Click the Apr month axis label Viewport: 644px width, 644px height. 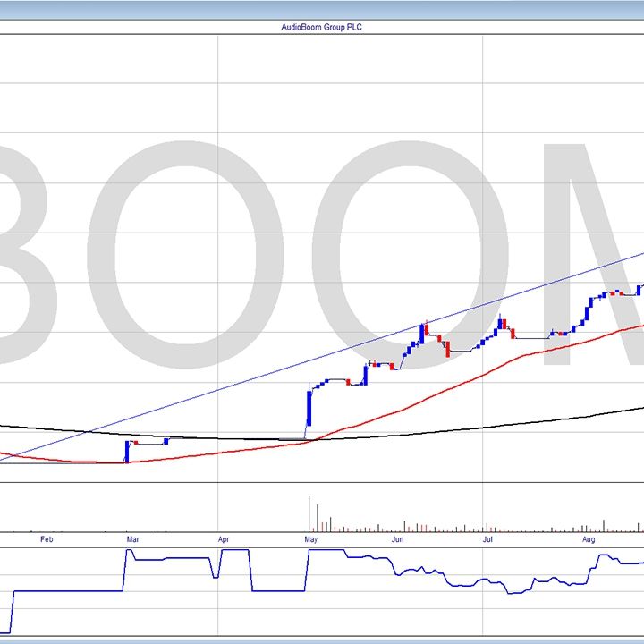click(x=223, y=540)
